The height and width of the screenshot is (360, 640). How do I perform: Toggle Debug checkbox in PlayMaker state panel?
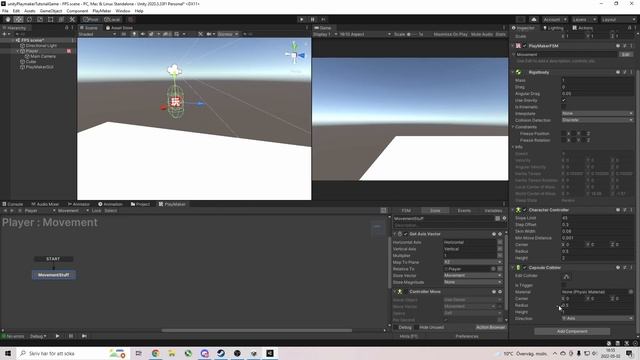tap(396, 327)
